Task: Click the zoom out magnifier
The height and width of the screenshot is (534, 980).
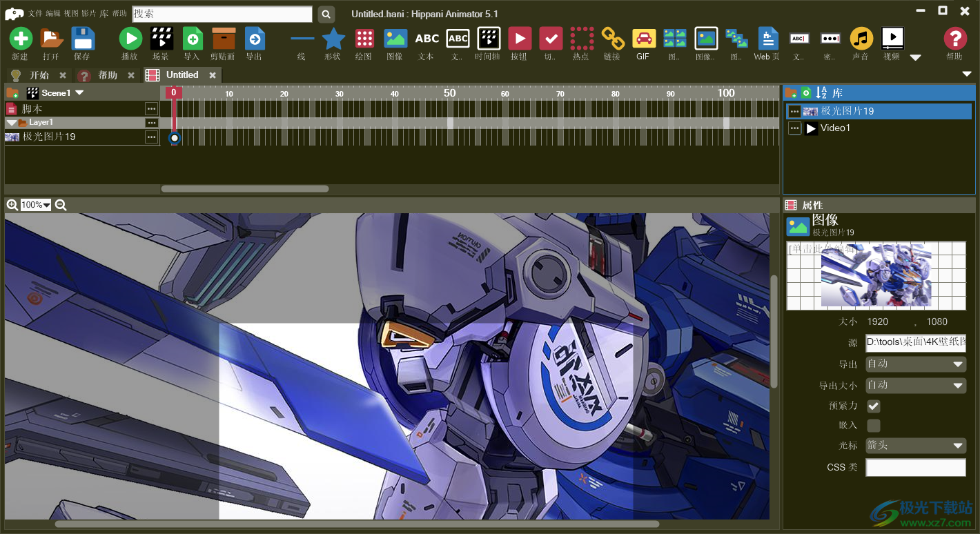Action: tap(61, 205)
